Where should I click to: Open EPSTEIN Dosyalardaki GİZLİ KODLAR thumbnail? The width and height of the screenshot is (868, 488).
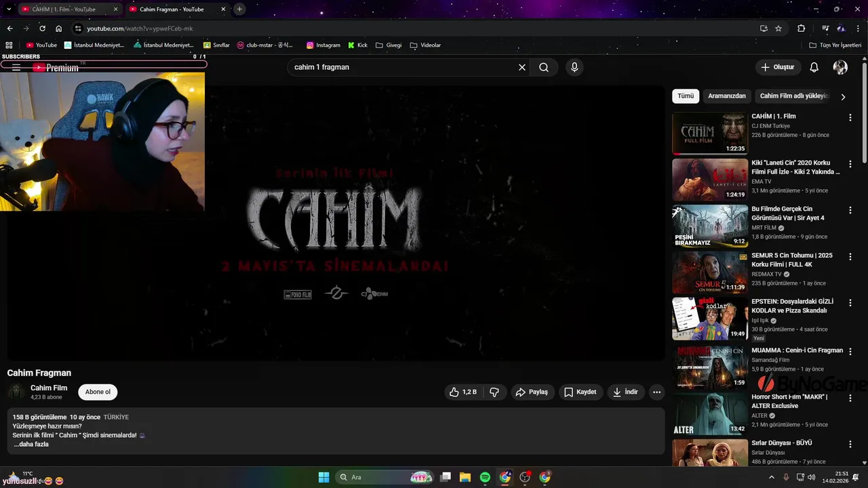[709, 319]
